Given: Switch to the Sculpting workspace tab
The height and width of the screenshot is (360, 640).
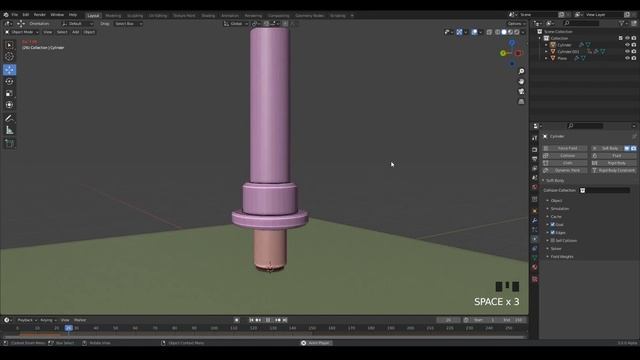Looking at the screenshot, I should click(x=135, y=16).
